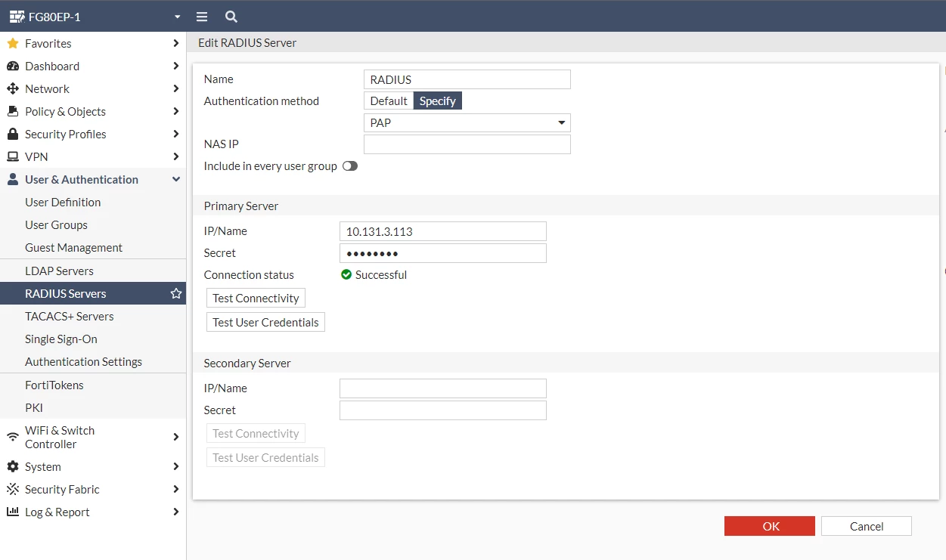Select Specify authentication method
The width and height of the screenshot is (946, 560).
(438, 101)
